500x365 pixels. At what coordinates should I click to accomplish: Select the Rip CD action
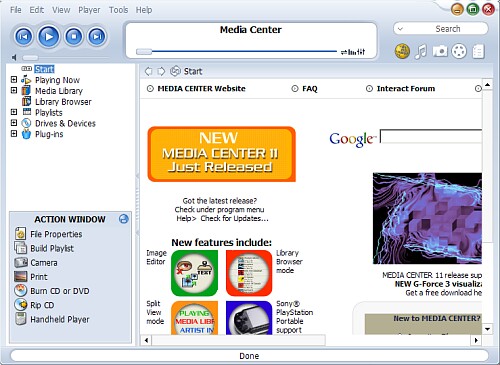[x=42, y=305]
